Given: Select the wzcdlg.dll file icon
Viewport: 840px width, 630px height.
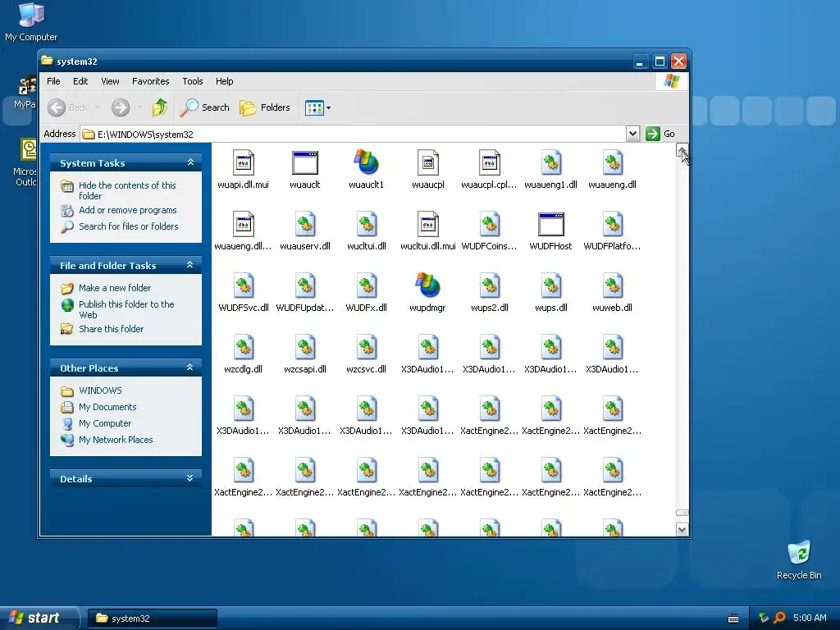Looking at the screenshot, I should point(243,347).
